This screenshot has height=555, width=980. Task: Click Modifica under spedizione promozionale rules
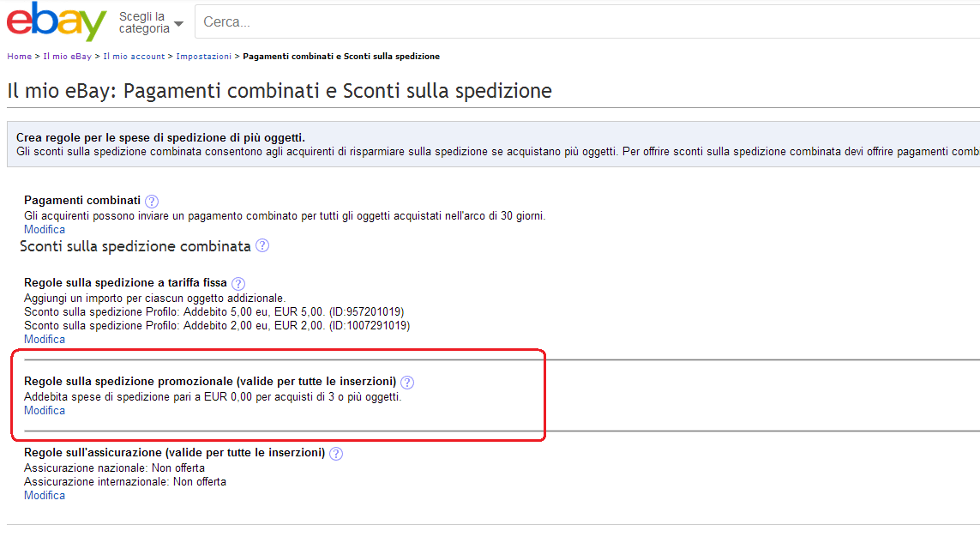[x=45, y=411]
